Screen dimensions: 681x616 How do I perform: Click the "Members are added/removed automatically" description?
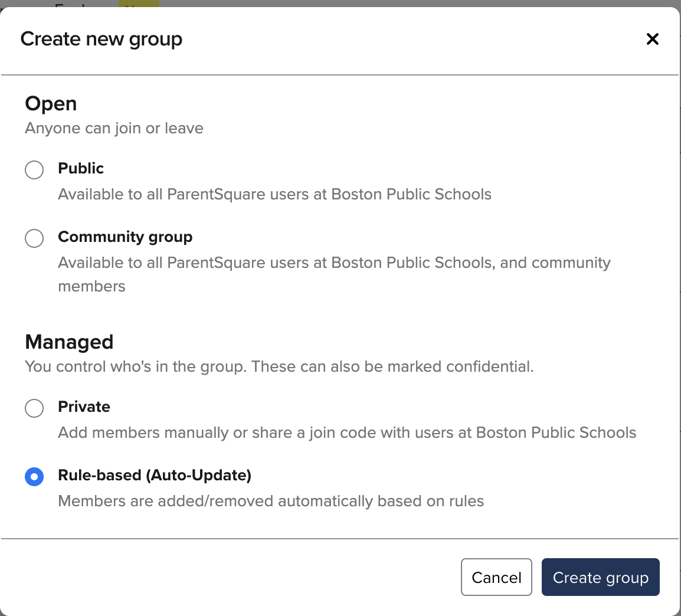tap(271, 502)
